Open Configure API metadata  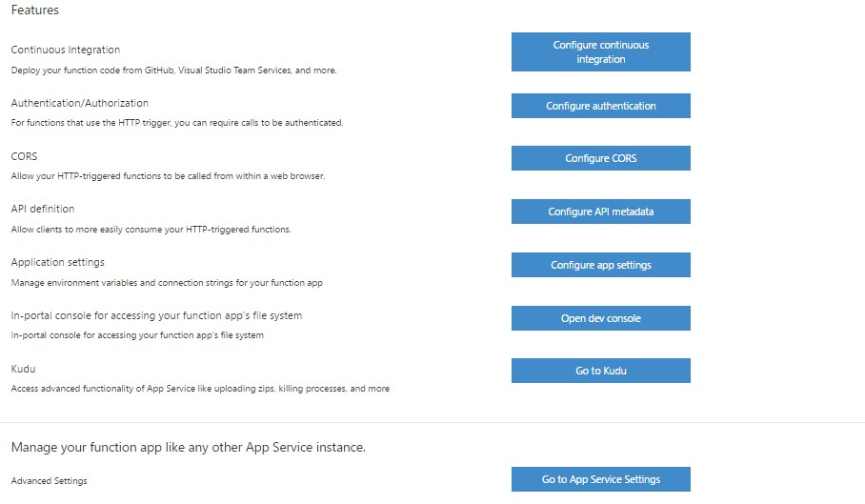tap(601, 212)
